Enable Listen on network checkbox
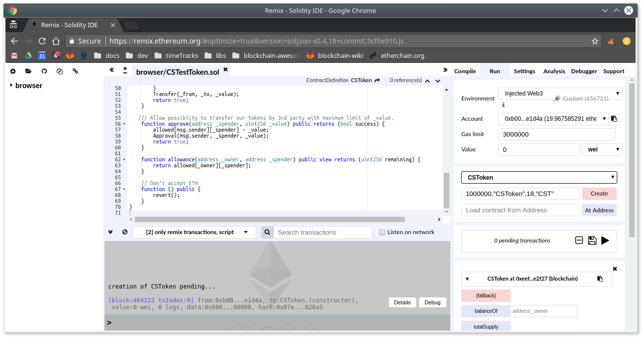 coord(382,233)
